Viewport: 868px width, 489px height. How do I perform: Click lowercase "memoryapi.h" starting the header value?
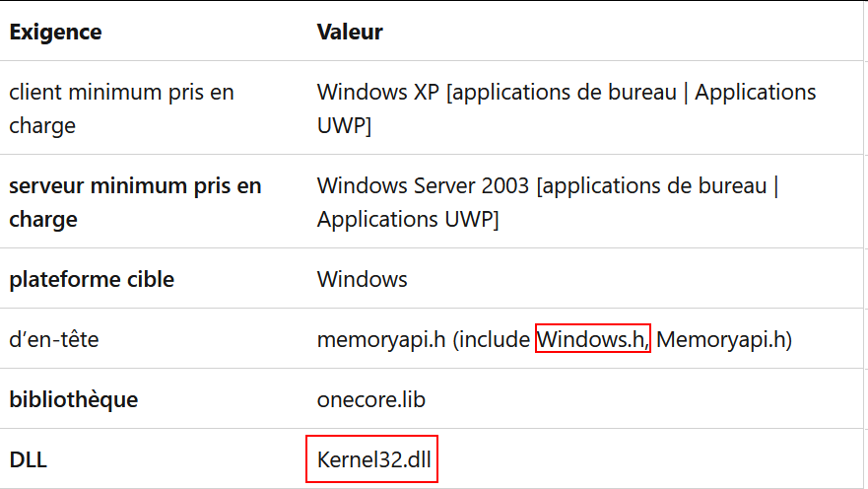[x=379, y=339]
